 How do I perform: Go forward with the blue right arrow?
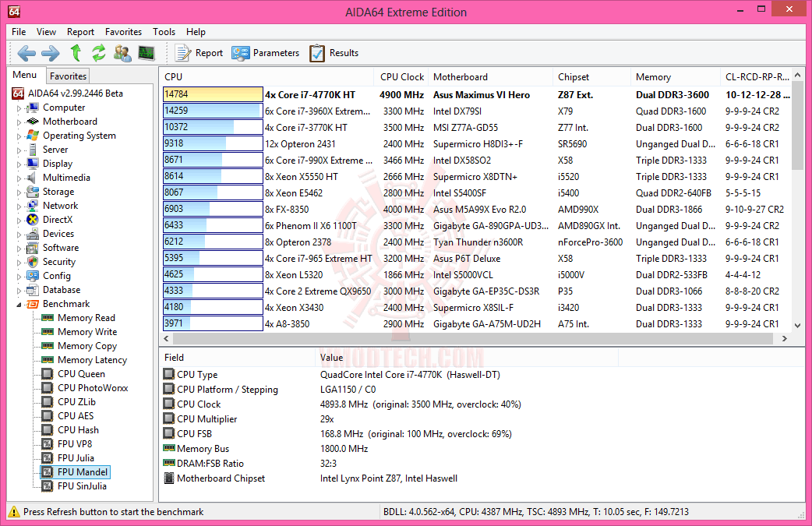coord(50,53)
